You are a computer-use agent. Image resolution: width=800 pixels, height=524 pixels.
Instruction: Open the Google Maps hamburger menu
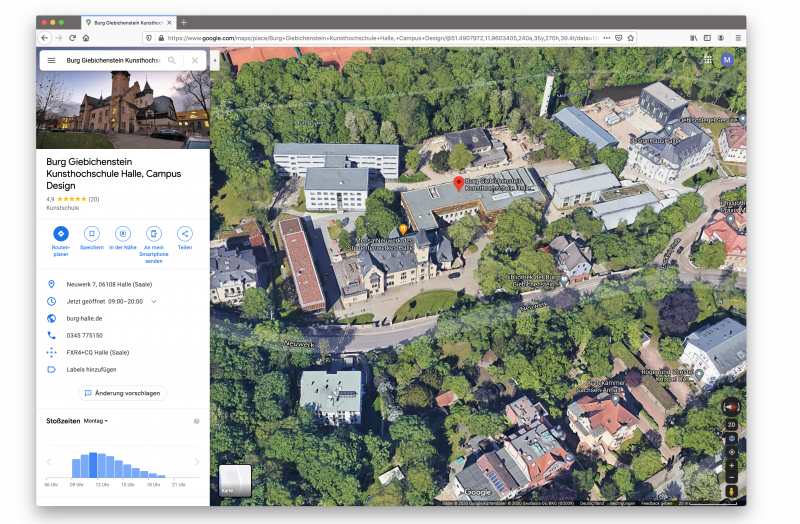[x=52, y=60]
